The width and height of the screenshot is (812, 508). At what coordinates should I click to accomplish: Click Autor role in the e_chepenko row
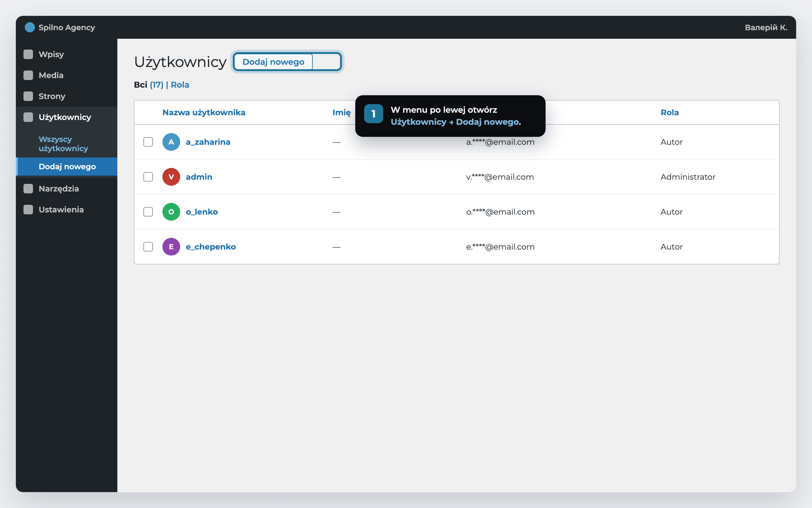pos(671,247)
